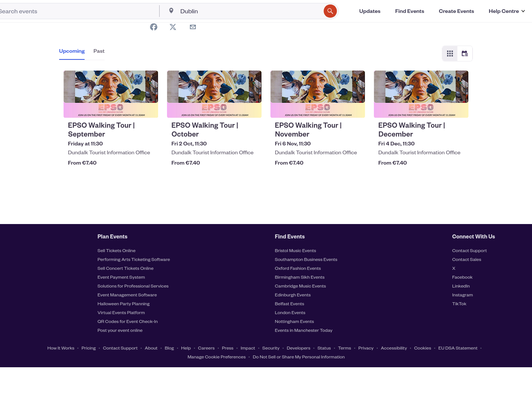Open TikTok footer link
Viewport: 532px width, 406px height.
(459, 304)
